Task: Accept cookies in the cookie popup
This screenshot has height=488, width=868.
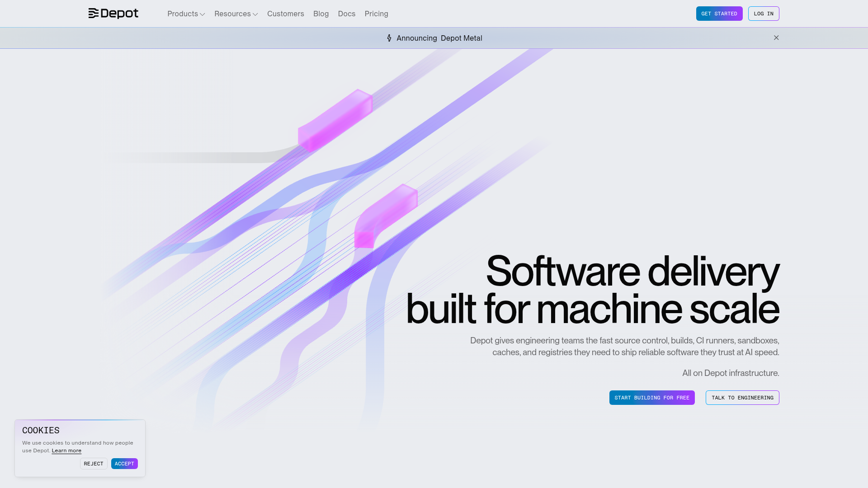Action: [124, 464]
